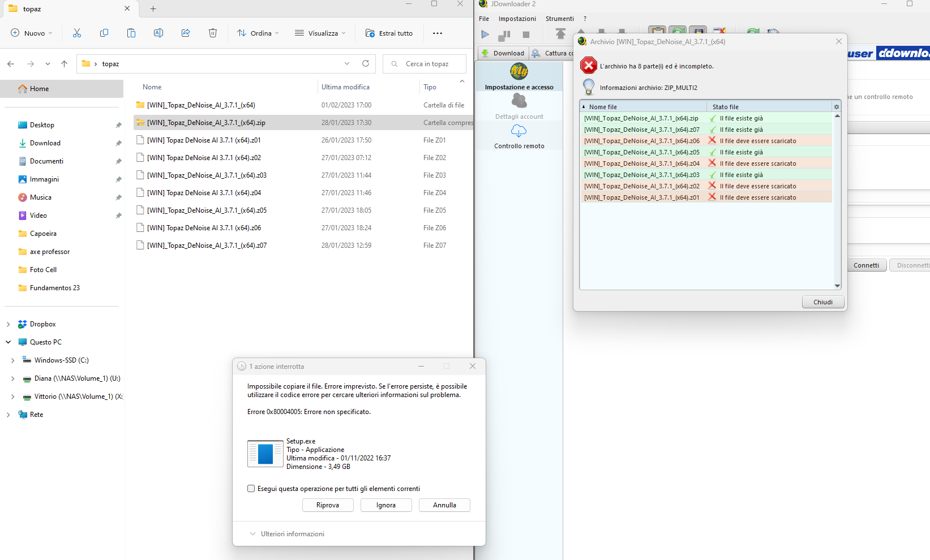Click the Paste icon in File Explorer toolbar
Viewport: 930px width, 560px height.
pos(131,33)
